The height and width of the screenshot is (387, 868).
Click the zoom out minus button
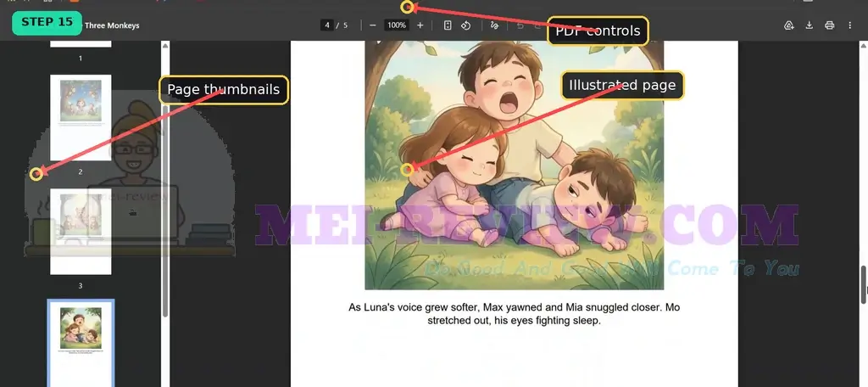tap(373, 25)
